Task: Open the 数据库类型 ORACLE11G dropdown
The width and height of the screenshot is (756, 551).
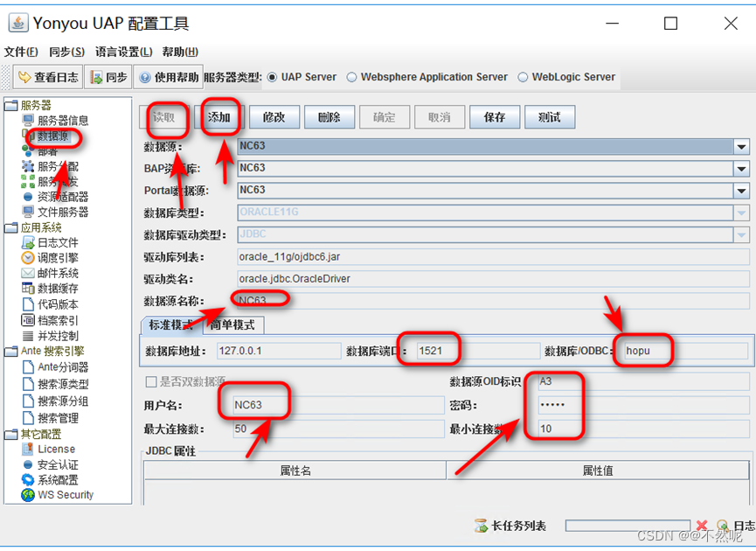Action: coord(493,213)
